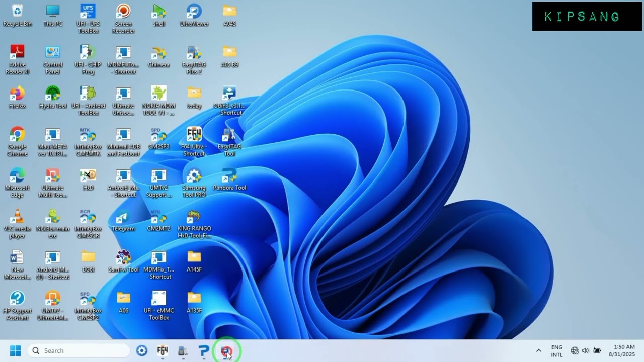The height and width of the screenshot is (362, 644).
Task: Launch Adobe Reader XI
Action: (17, 60)
